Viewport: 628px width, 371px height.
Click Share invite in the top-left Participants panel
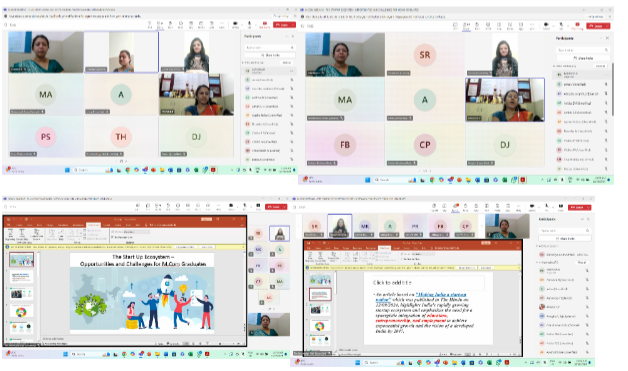[x=270, y=55]
